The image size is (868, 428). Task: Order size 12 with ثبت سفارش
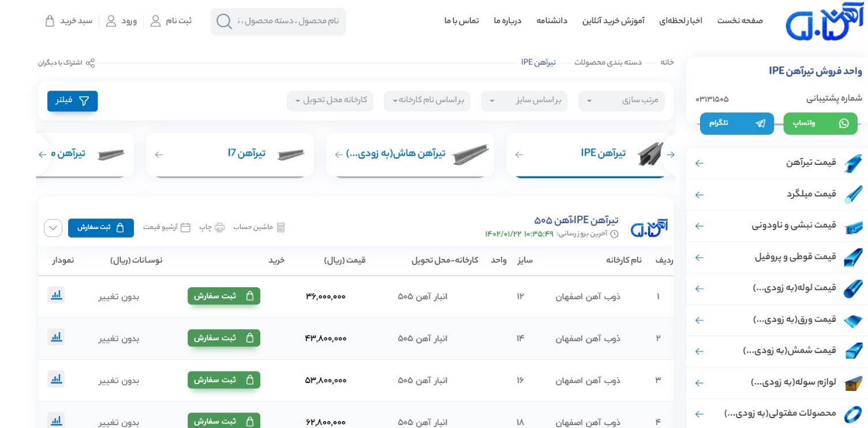[224, 296]
